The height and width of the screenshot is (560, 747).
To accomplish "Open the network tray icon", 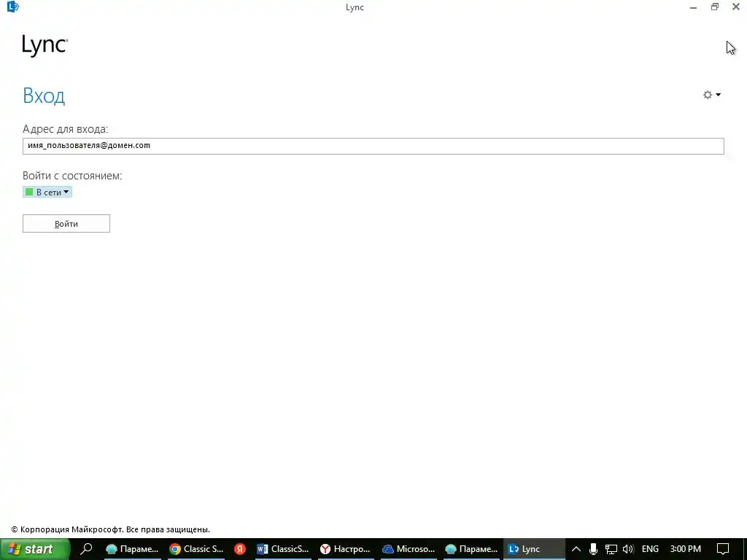I will click(611, 549).
